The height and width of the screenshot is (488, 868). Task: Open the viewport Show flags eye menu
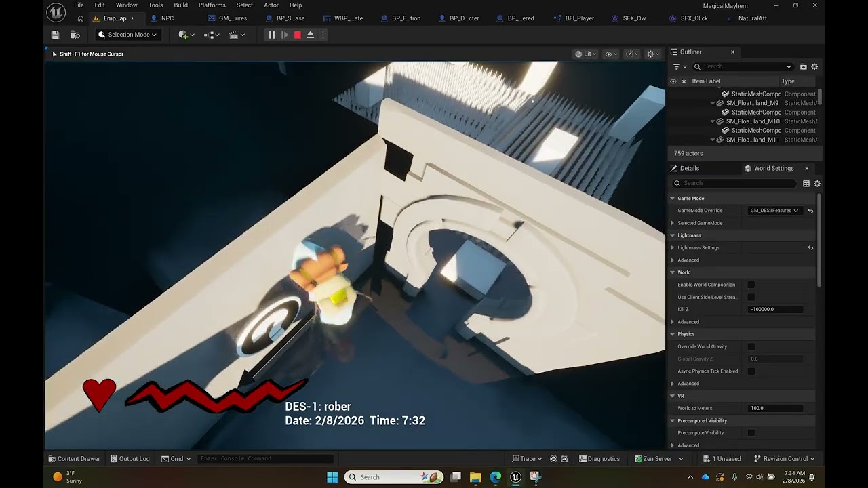tap(610, 54)
